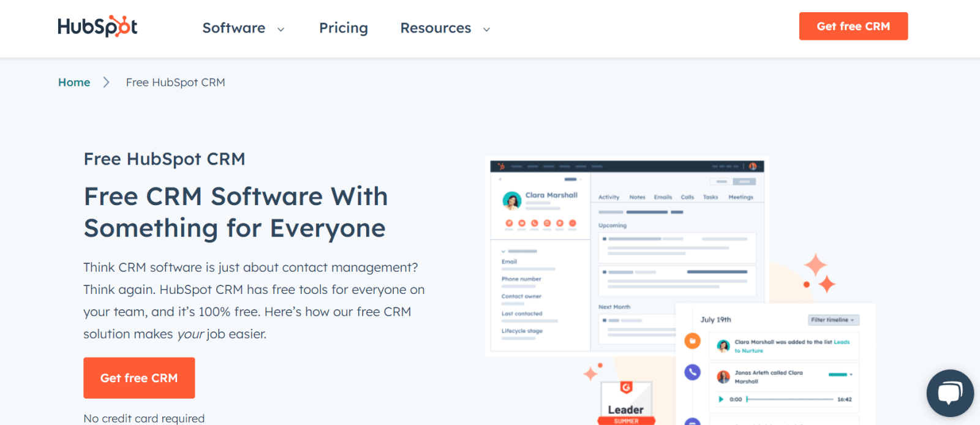Expand the Software menu chevron
Image resolution: width=980 pixels, height=425 pixels.
pos(281,29)
